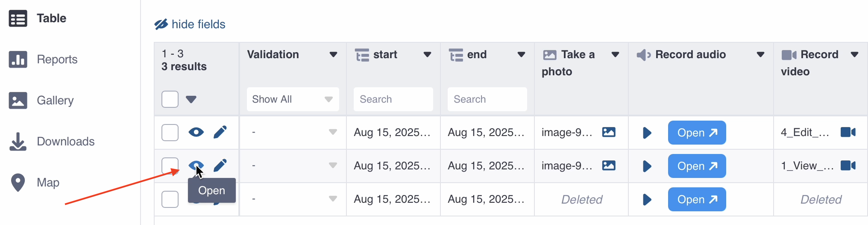Click the start column Search field
Screen dimensions: 868x225
coord(393,99)
